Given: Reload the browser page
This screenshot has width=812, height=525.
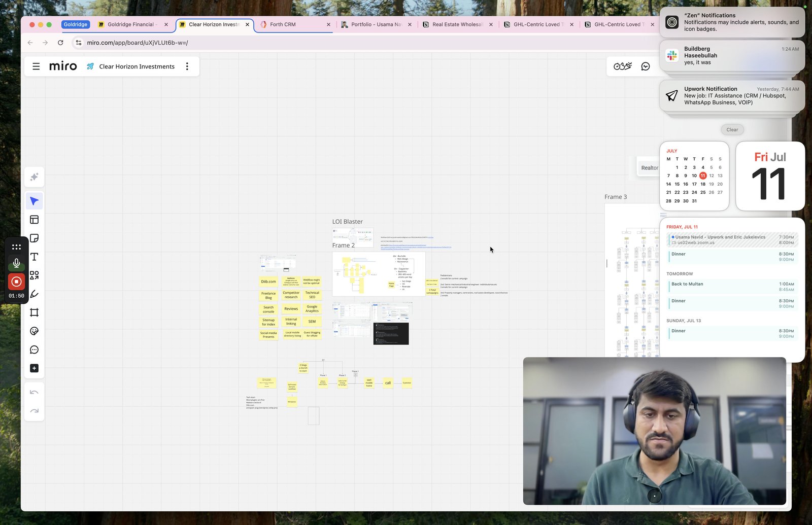Looking at the screenshot, I should [x=60, y=43].
